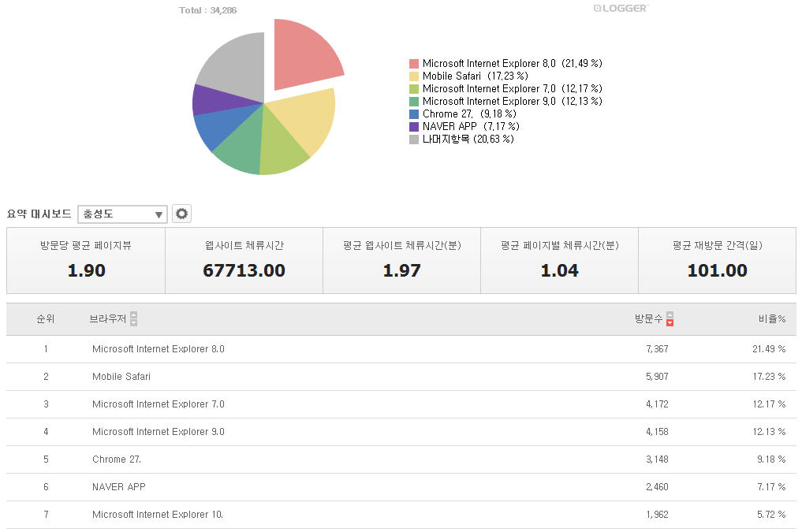Click the 순위 column header
Image resolution: width=802 pixels, height=532 pixels.
[45, 319]
